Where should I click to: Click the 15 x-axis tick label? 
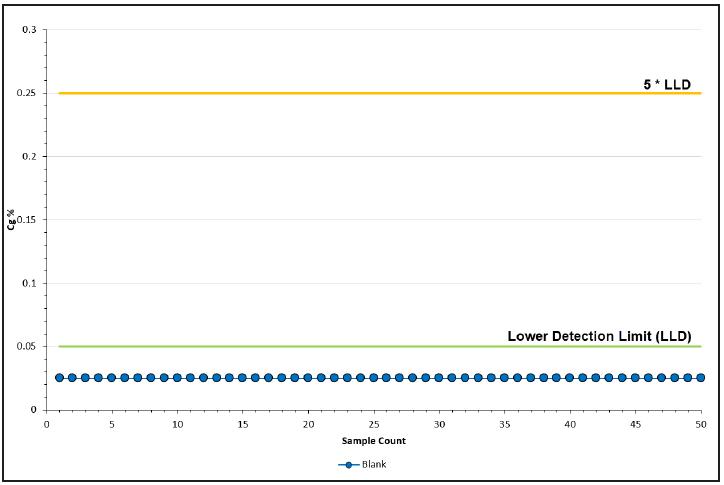(x=243, y=424)
